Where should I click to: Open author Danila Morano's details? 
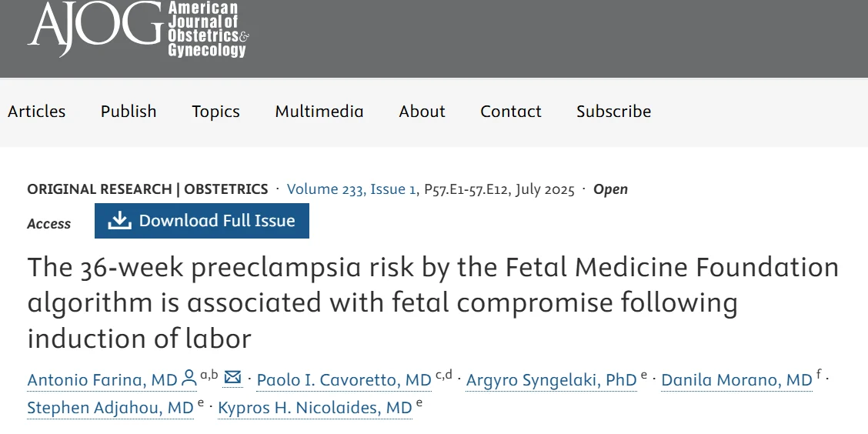[x=736, y=380]
